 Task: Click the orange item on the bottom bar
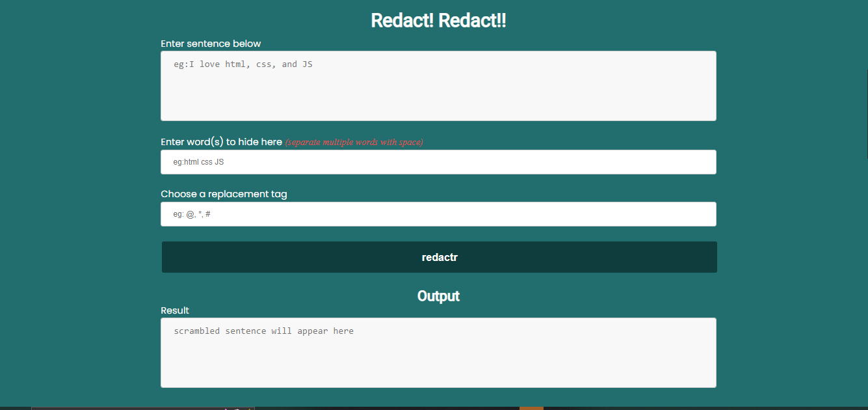click(x=531, y=408)
